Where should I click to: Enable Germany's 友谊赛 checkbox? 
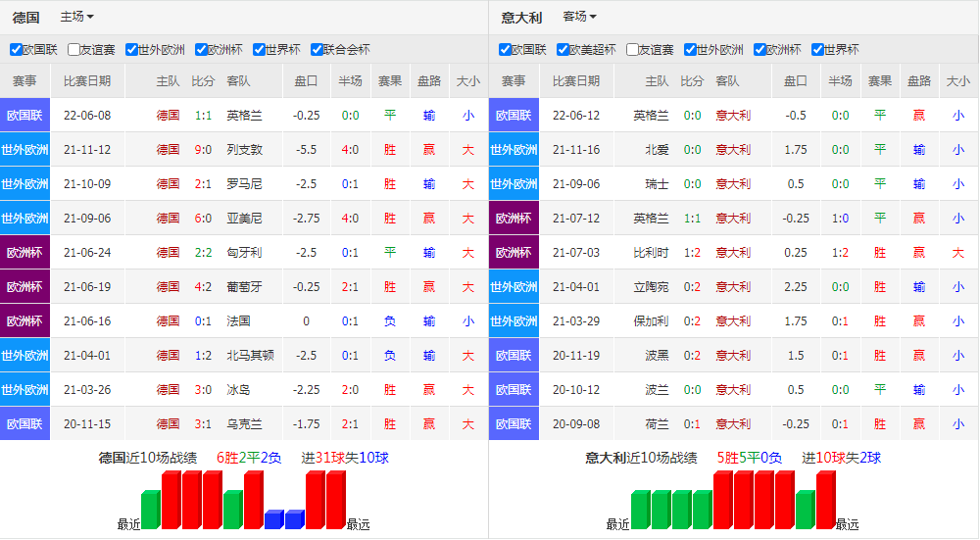73,49
